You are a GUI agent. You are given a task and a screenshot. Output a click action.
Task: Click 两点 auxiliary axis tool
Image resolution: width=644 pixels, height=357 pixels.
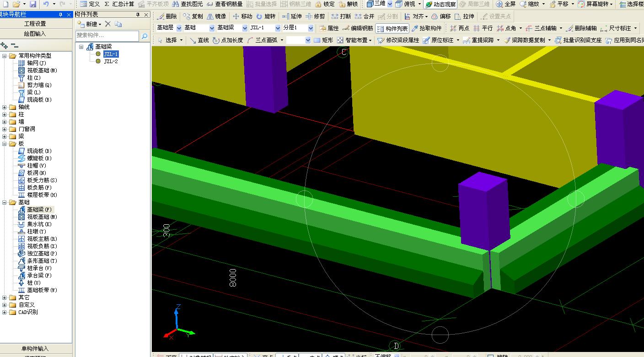click(459, 28)
